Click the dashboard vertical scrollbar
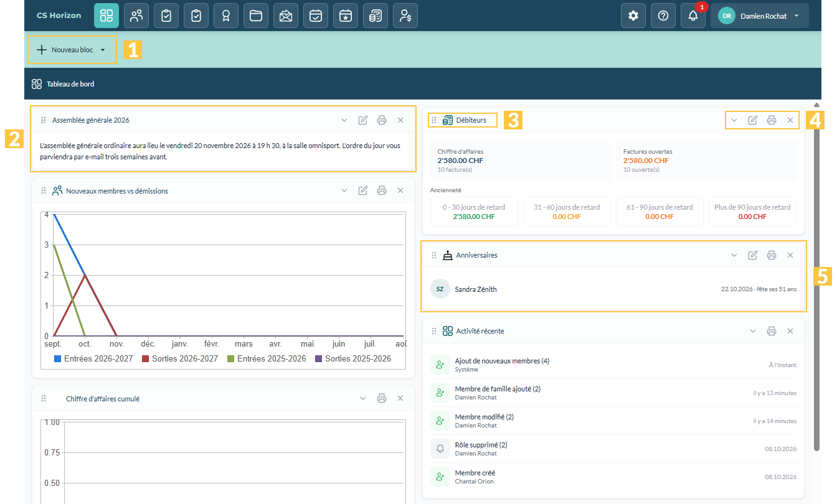The image size is (837, 504). coord(816,280)
